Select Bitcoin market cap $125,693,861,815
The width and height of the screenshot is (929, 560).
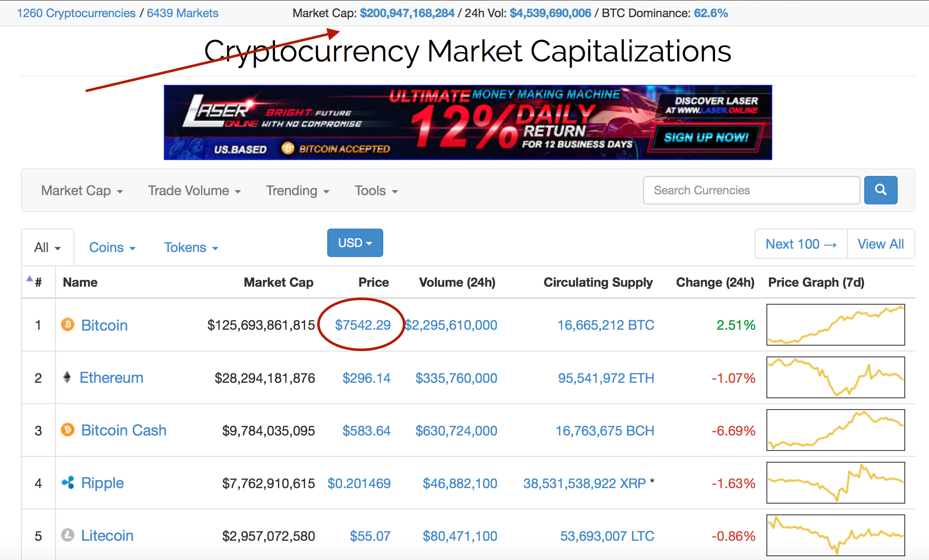[261, 325]
